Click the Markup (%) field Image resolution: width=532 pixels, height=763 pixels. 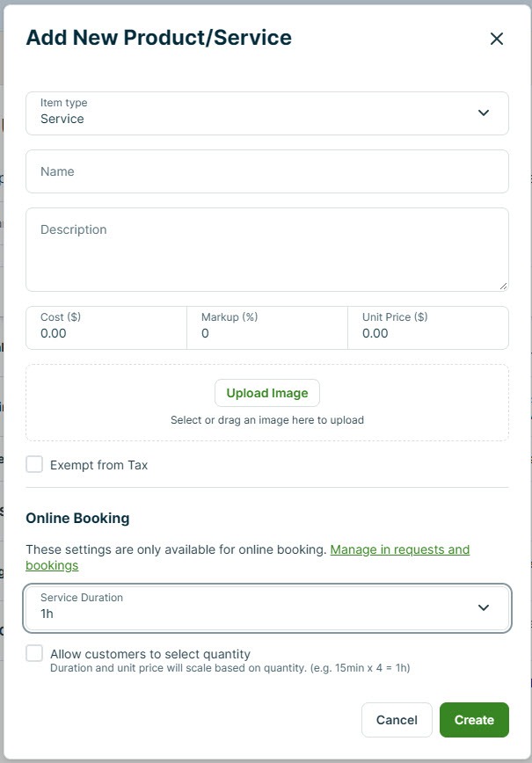click(267, 328)
